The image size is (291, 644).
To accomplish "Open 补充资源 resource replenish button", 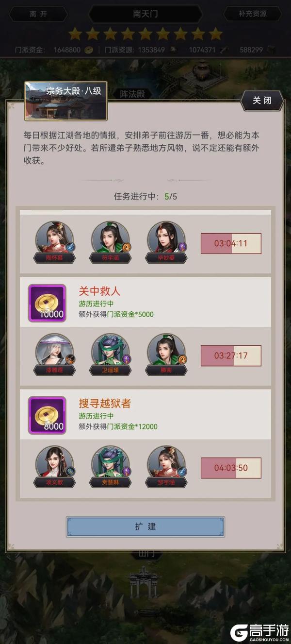I will pyautogui.click(x=252, y=14).
